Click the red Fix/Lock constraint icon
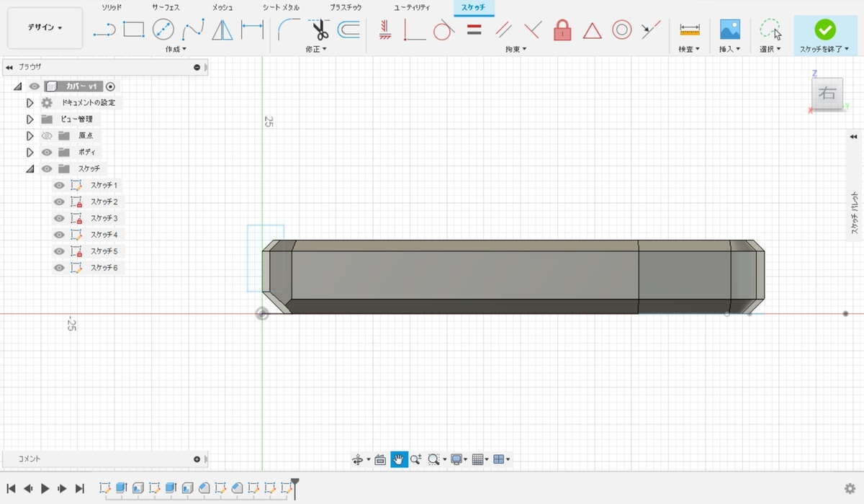This screenshot has width=864, height=504. [562, 30]
